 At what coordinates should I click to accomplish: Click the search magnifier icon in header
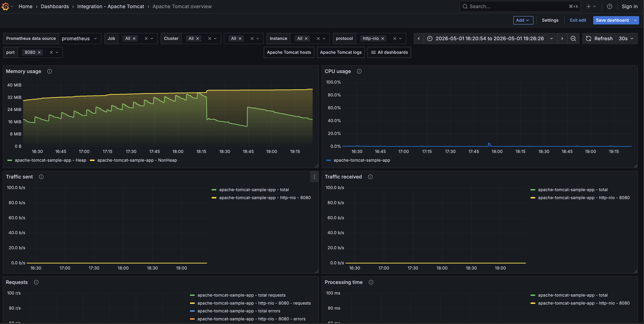(x=465, y=7)
